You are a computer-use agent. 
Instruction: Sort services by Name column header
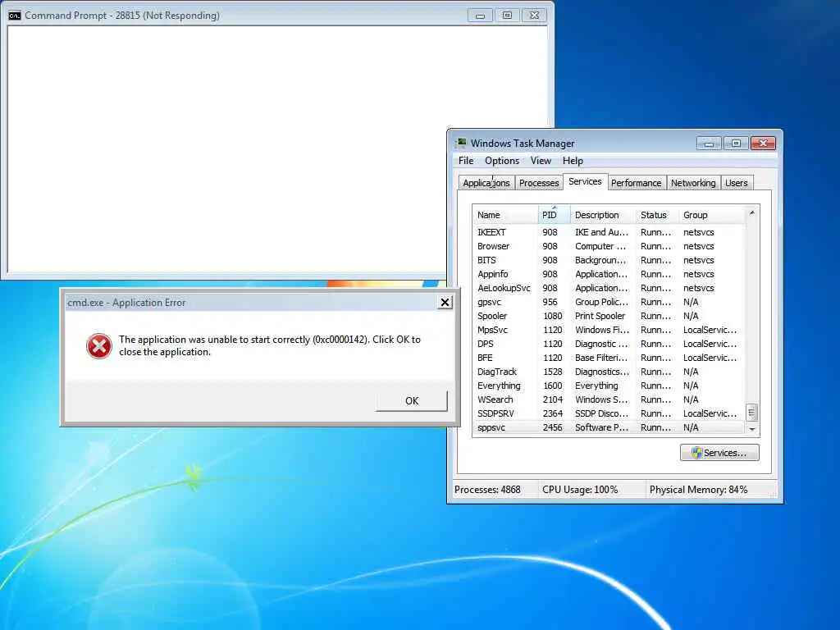(x=505, y=215)
